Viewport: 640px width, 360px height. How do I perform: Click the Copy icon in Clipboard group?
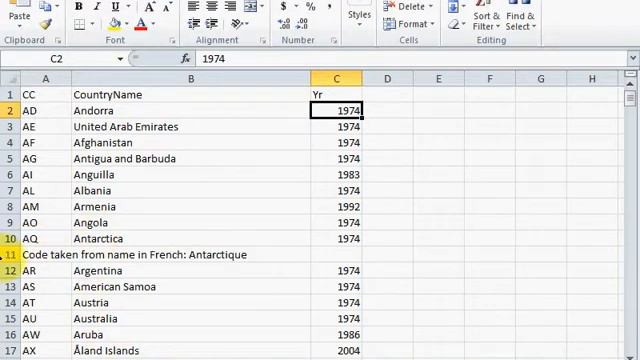click(45, 6)
